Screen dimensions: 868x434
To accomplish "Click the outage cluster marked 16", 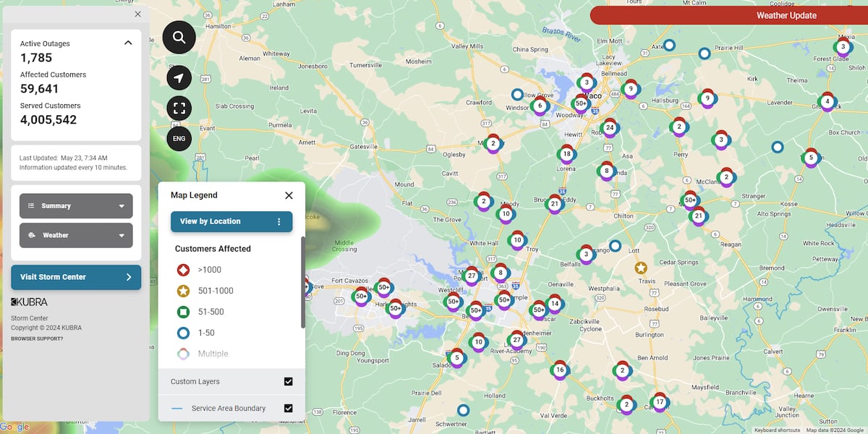I will point(560,370).
